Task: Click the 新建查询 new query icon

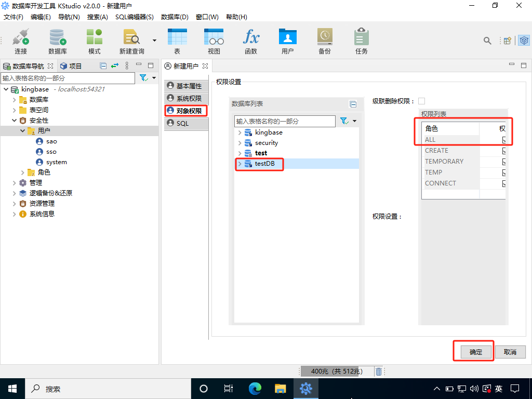Action: (x=131, y=37)
